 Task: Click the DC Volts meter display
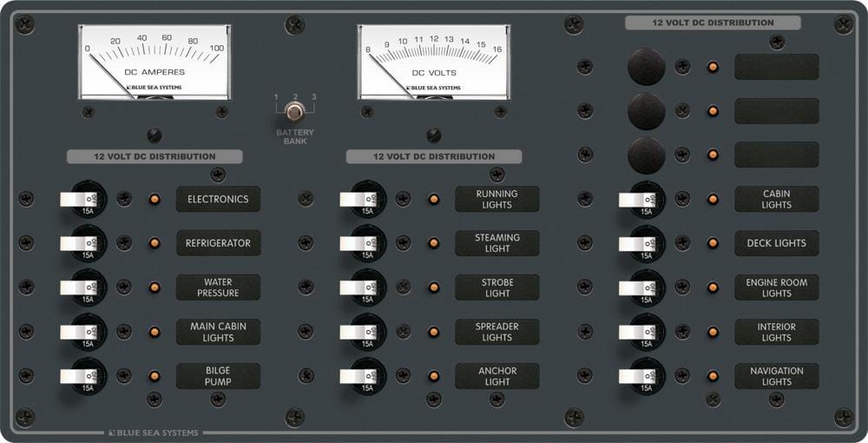(434, 63)
